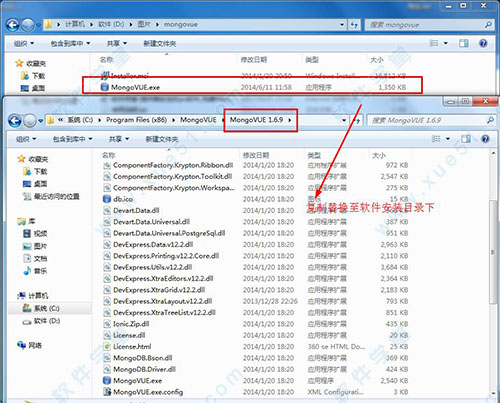
Task: Click 软件 (D:) breadcrumb in back window
Action: (x=111, y=24)
